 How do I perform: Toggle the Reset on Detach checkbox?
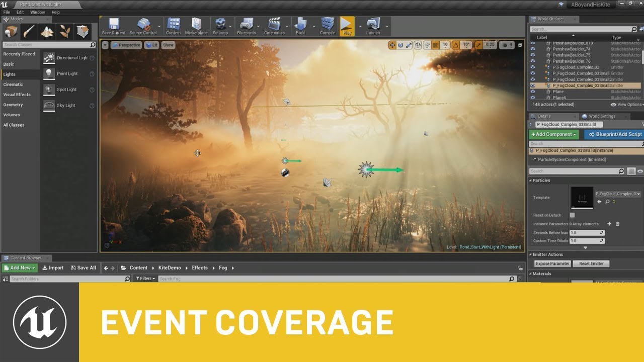point(572,215)
